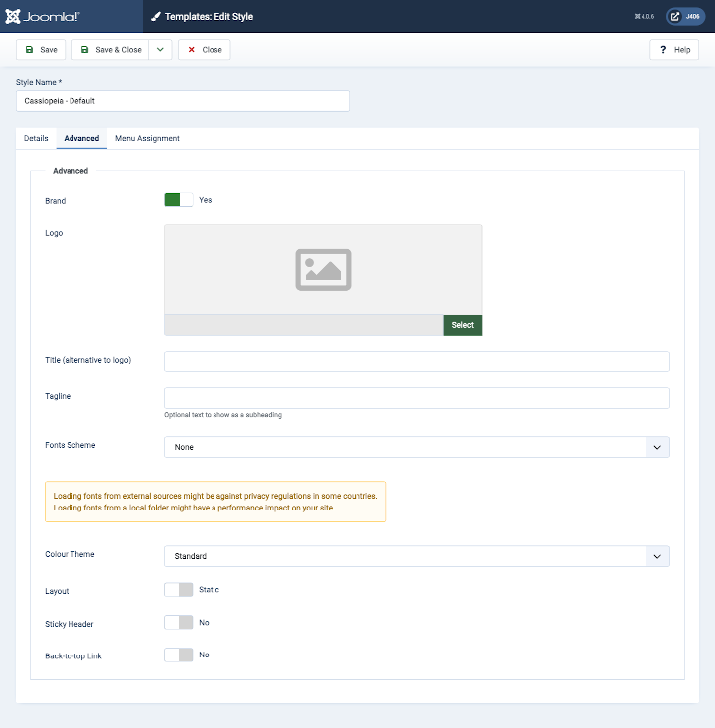Click the logo image placeholder preview
The image size is (715, 728).
click(323, 269)
